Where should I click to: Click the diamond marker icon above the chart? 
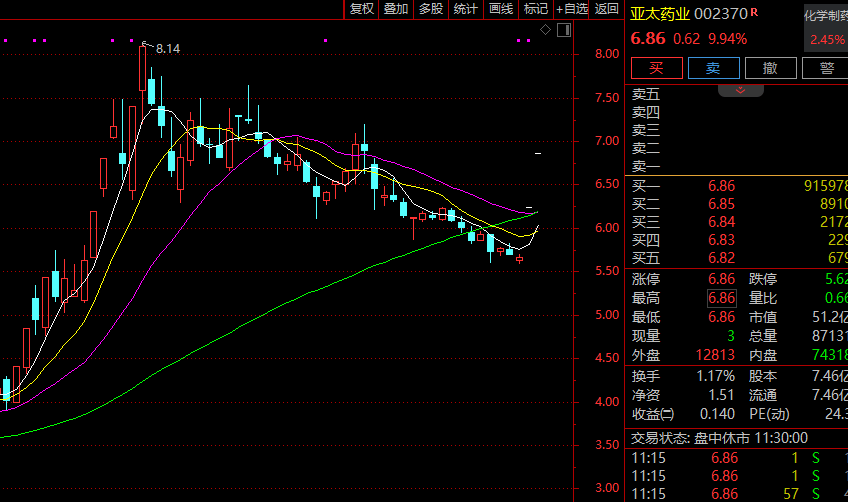pos(545,30)
